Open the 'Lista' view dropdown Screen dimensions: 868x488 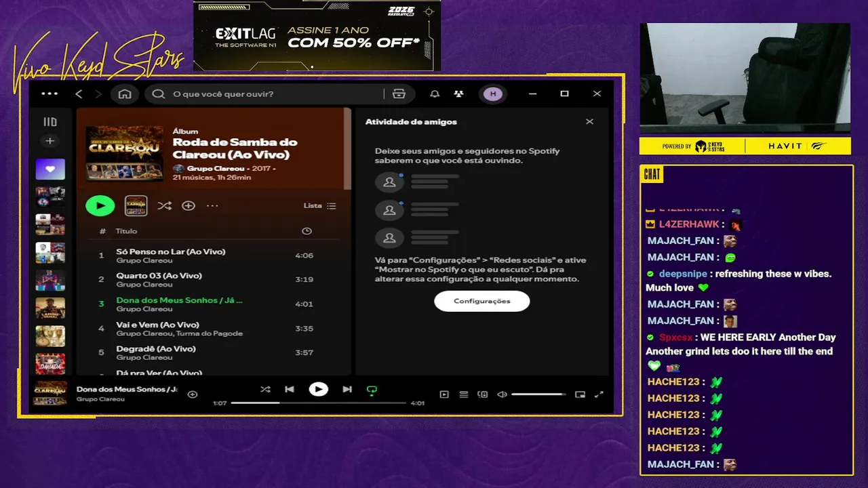coord(319,205)
